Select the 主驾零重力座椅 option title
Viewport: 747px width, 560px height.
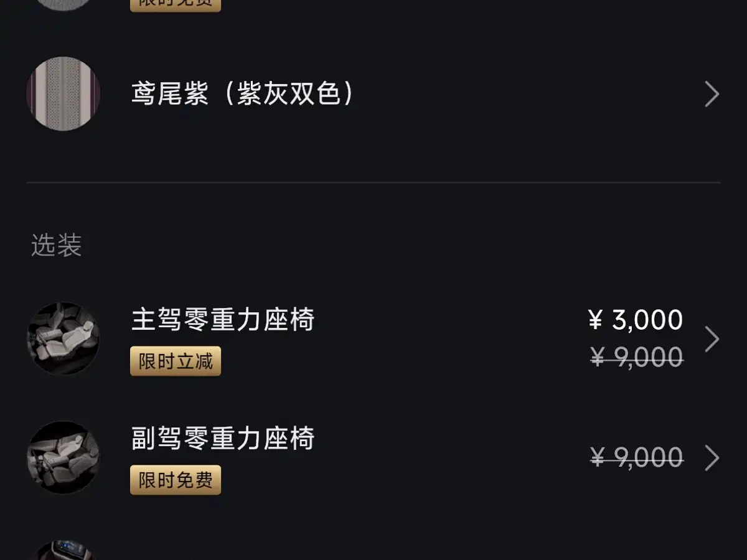(x=223, y=320)
